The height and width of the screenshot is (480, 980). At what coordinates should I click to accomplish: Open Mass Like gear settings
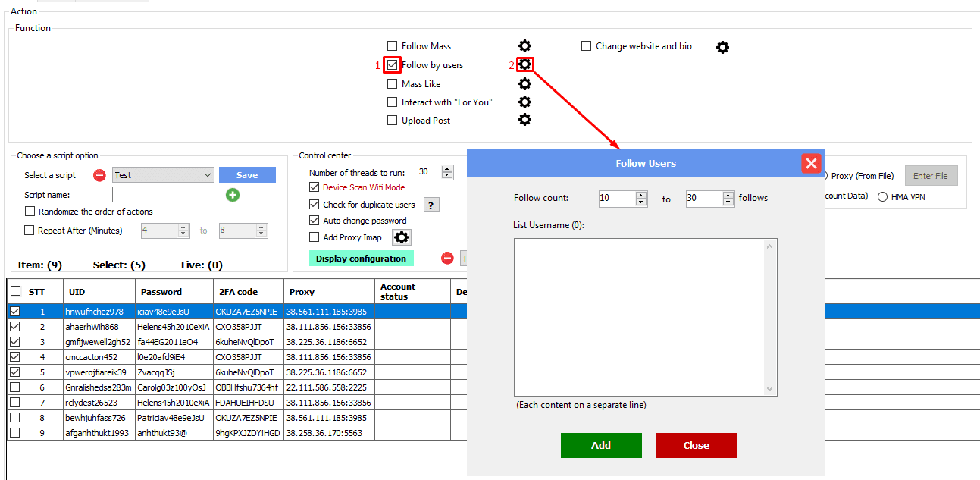pyautogui.click(x=524, y=83)
